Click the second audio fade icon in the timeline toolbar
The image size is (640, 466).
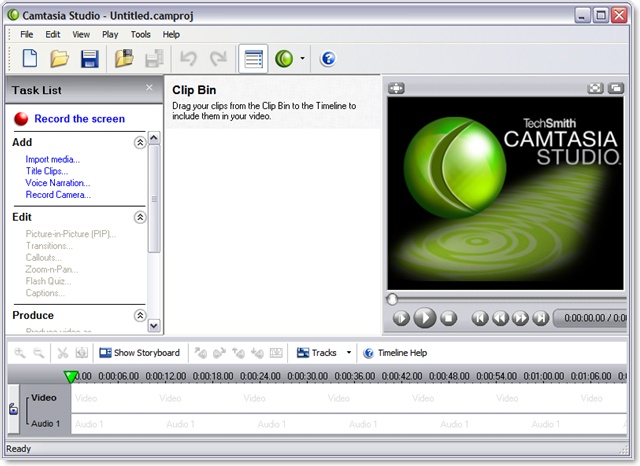point(219,353)
